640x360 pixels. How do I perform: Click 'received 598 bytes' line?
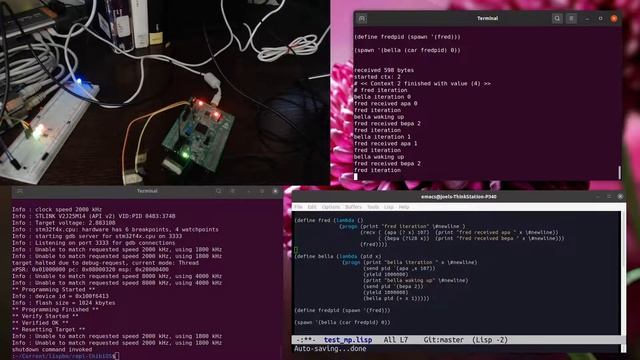384,70
